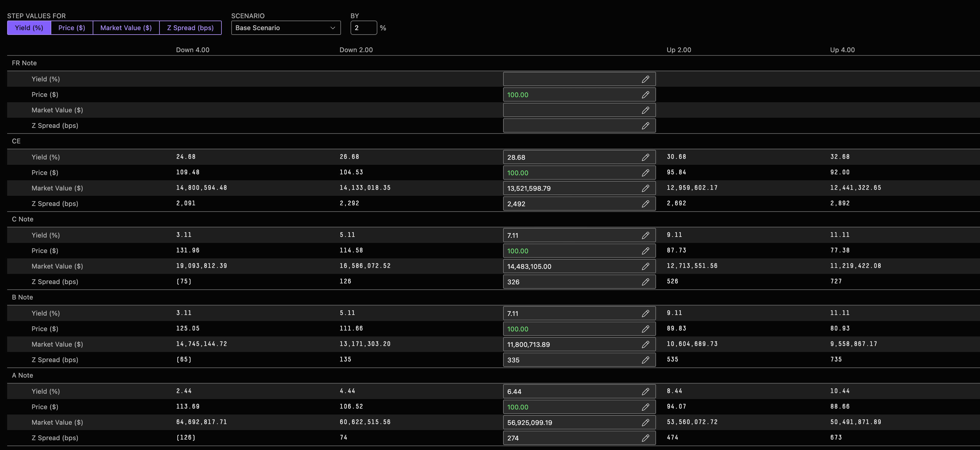Screen dimensions: 980x450
Task: Click B Note price 125.05
Action: [188, 328]
